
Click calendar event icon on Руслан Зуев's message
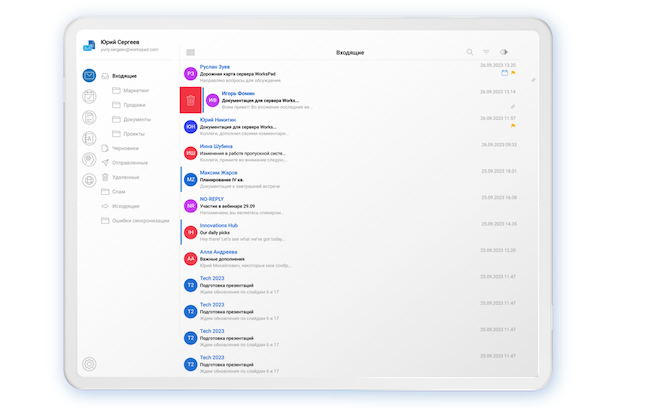click(504, 73)
